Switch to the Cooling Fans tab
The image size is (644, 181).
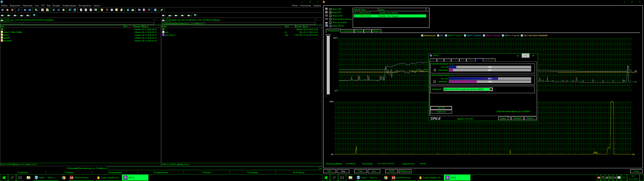(x=347, y=31)
